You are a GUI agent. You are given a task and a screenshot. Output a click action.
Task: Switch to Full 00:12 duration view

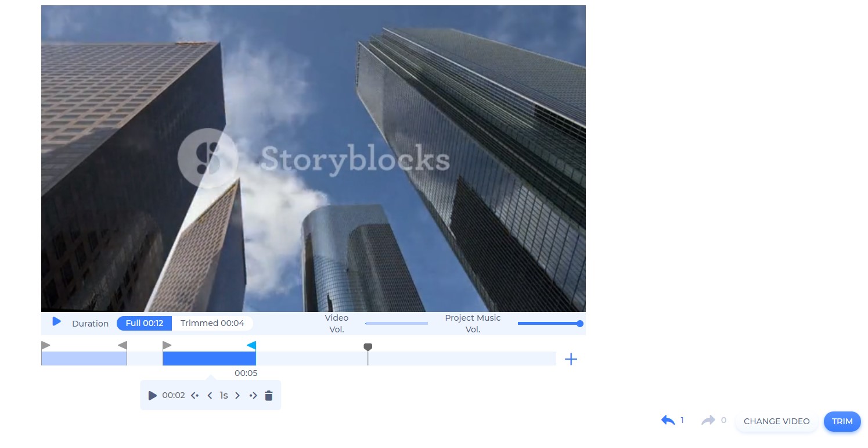pyautogui.click(x=145, y=323)
